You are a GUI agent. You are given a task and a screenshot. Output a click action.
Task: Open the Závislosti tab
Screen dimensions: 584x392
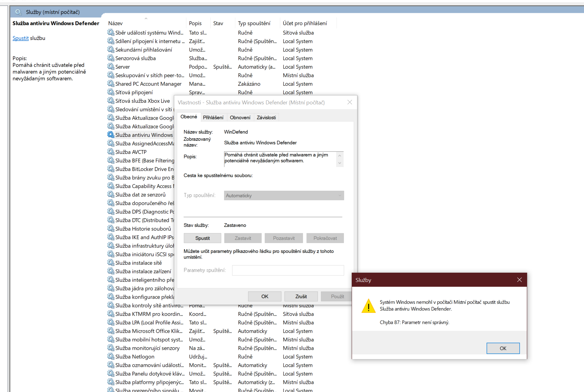(x=266, y=118)
